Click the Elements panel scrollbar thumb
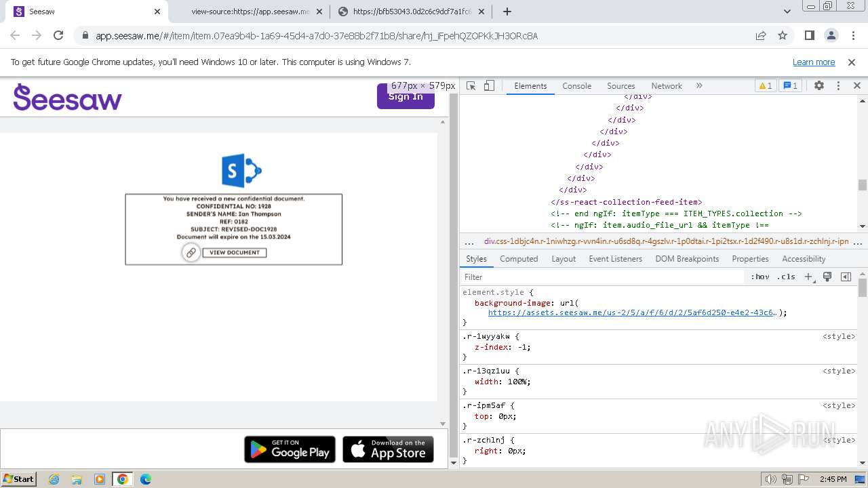This screenshot has width=868, height=488. (x=863, y=185)
